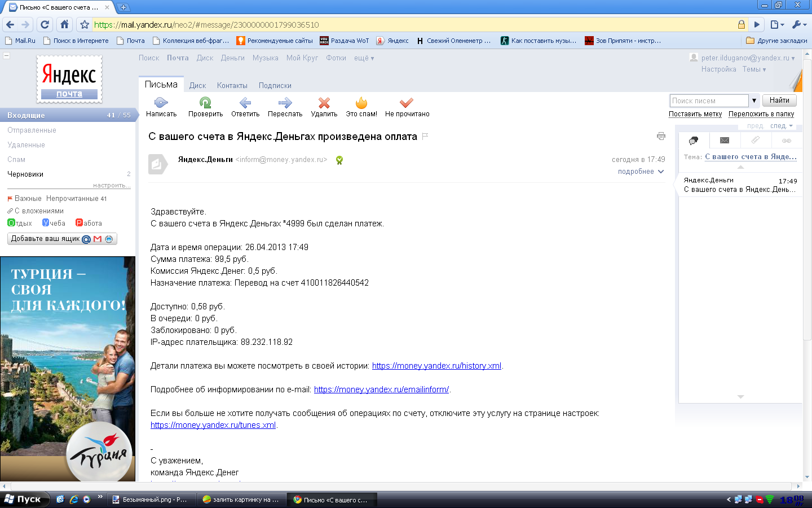
Task: Open the Раздача WoT bookmark
Action: [x=344, y=41]
